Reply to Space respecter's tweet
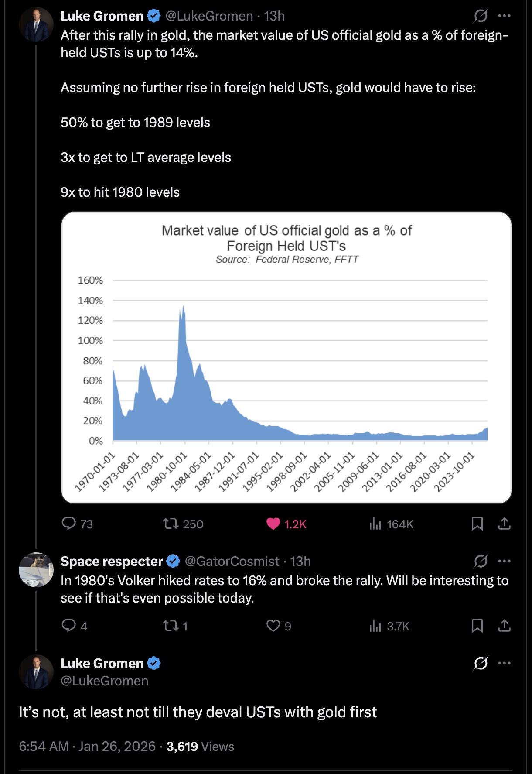This screenshot has height=774, width=532. tap(69, 626)
